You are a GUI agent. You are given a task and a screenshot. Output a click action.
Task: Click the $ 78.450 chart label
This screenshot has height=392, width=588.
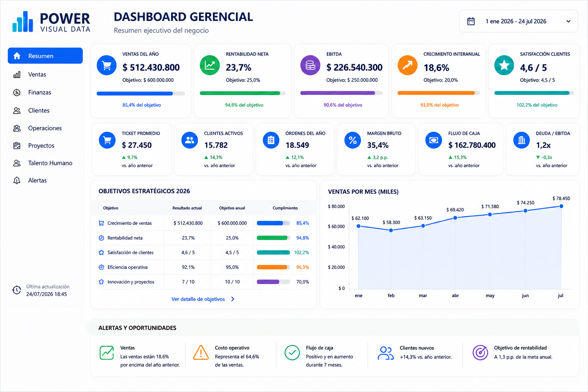pos(561,198)
